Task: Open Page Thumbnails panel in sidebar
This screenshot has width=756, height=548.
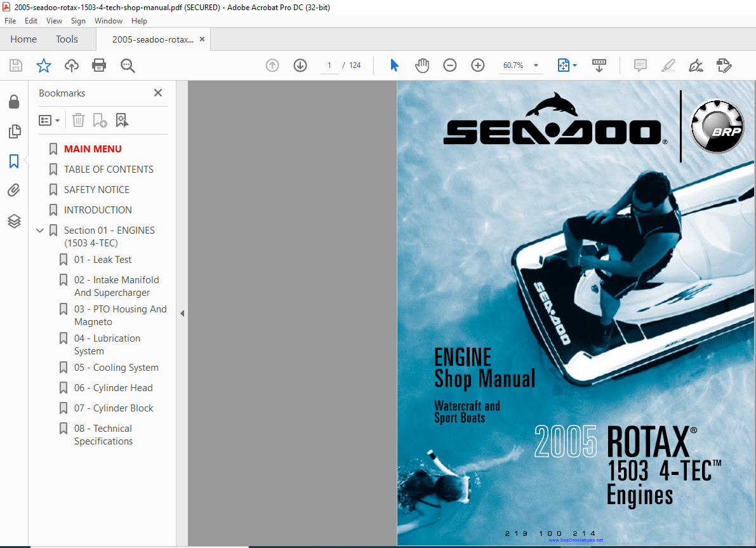Action: (15, 131)
